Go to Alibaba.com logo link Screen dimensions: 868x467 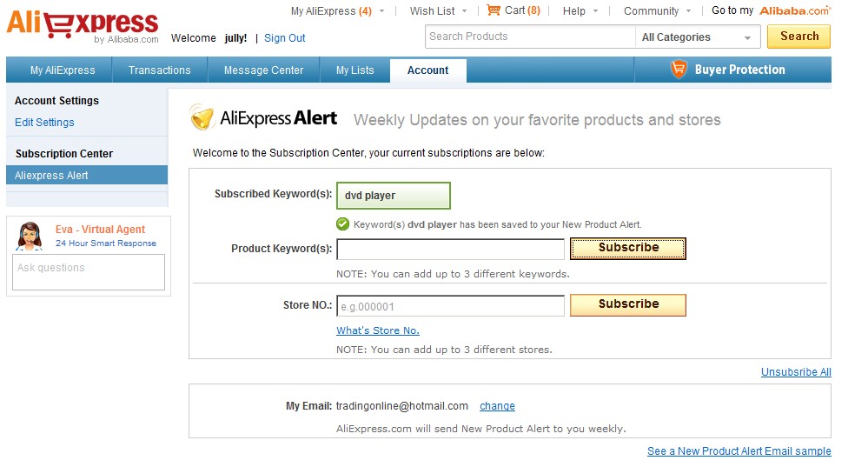coord(795,10)
